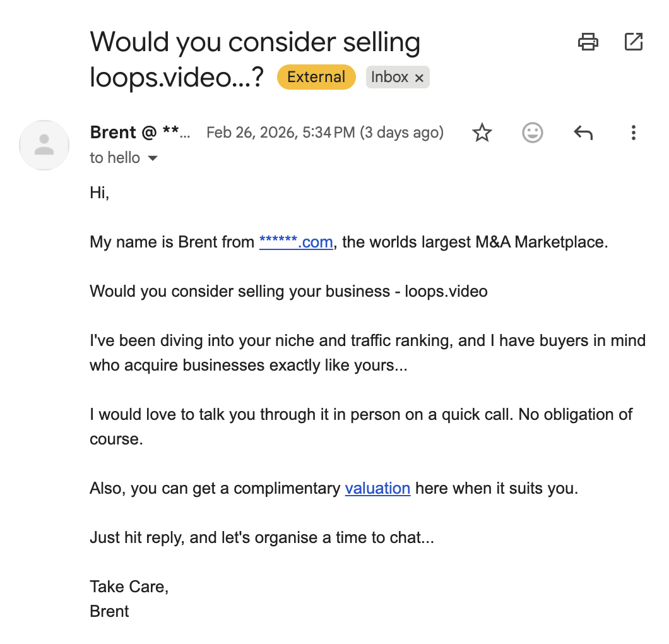The width and height of the screenshot is (669, 644).
Task: Click the Inbox label chip
Action: click(x=389, y=77)
